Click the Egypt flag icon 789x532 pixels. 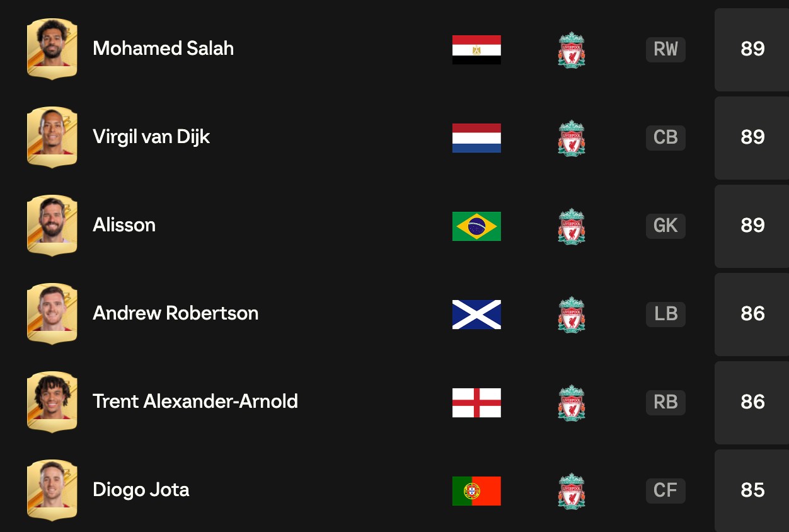(476, 50)
